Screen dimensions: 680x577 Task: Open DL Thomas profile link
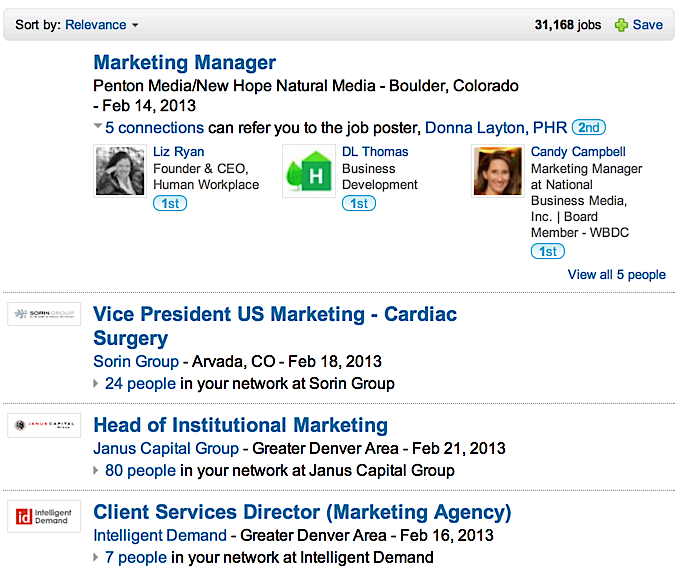[x=375, y=151]
